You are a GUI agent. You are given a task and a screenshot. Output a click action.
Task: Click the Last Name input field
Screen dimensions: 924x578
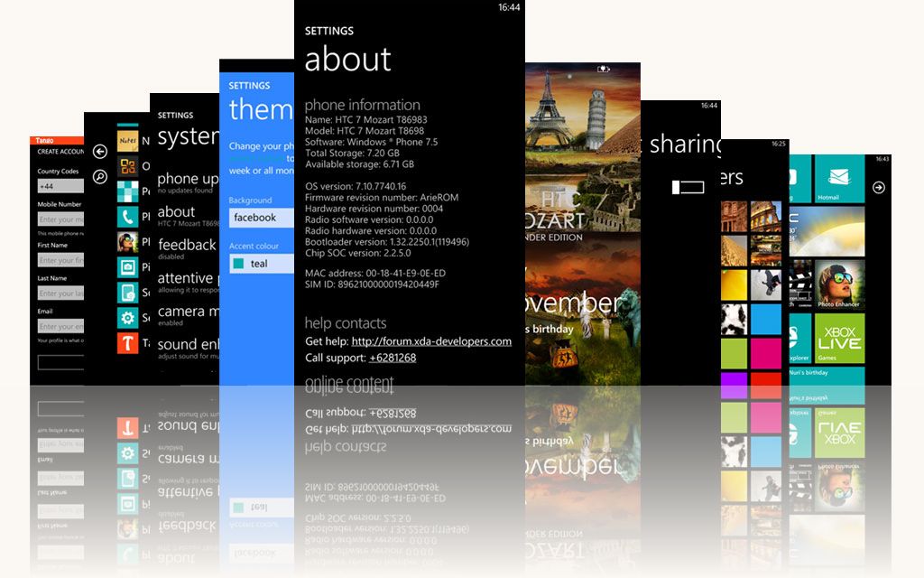click(x=60, y=294)
